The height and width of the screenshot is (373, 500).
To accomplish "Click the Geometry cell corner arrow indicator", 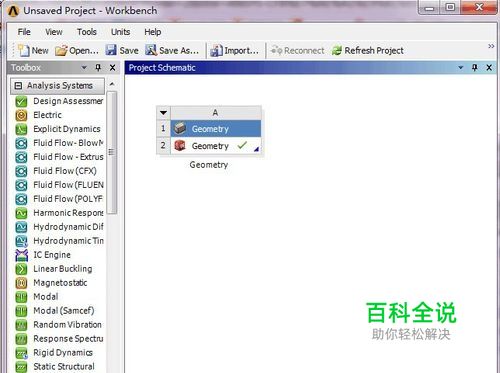I will (256, 149).
